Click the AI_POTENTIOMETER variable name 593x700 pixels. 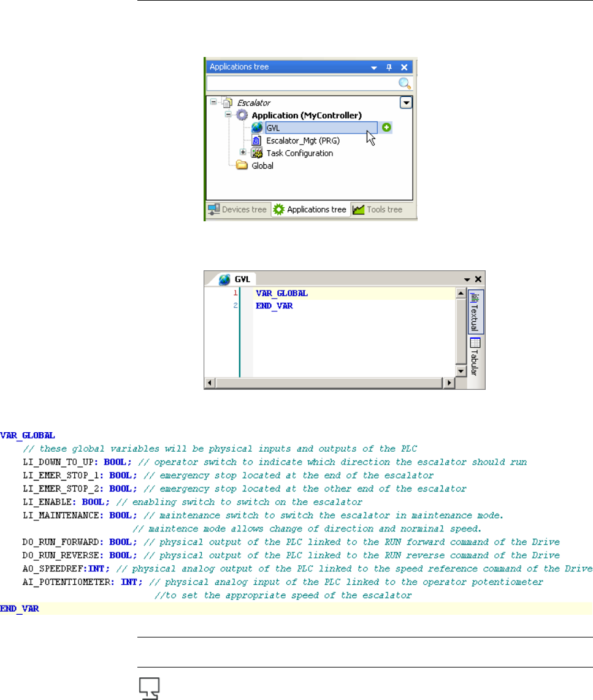(x=66, y=582)
